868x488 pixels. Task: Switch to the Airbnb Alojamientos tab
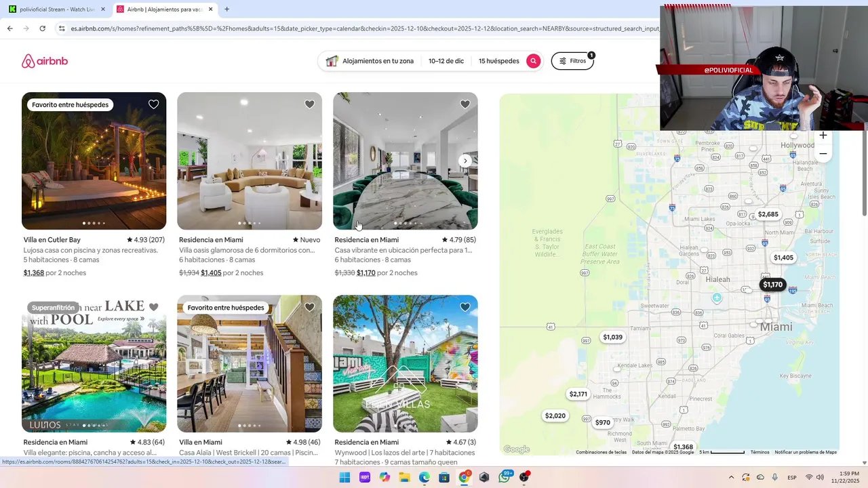point(163,9)
